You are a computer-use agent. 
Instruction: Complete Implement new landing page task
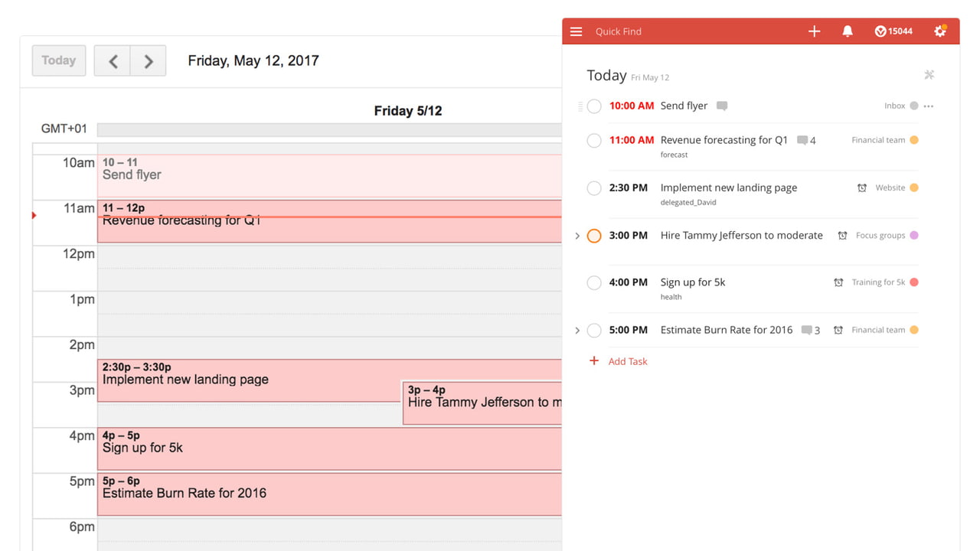tap(594, 188)
